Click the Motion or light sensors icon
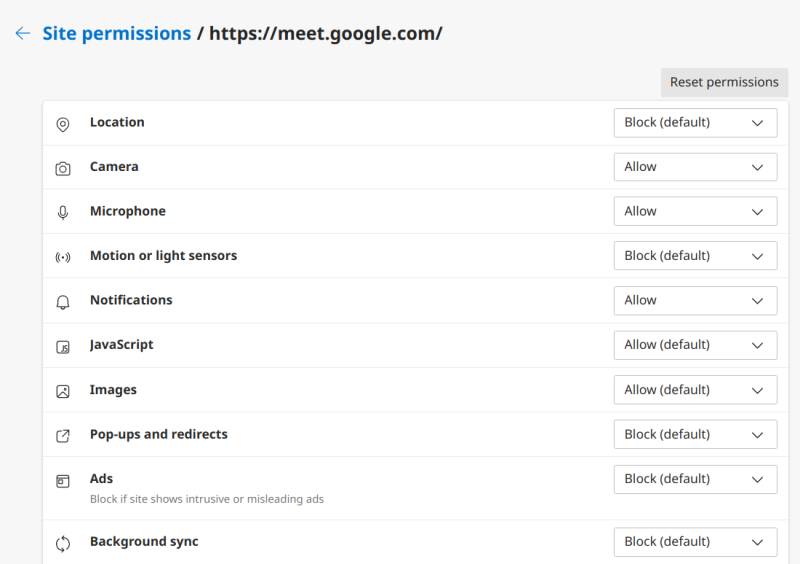 (63, 257)
